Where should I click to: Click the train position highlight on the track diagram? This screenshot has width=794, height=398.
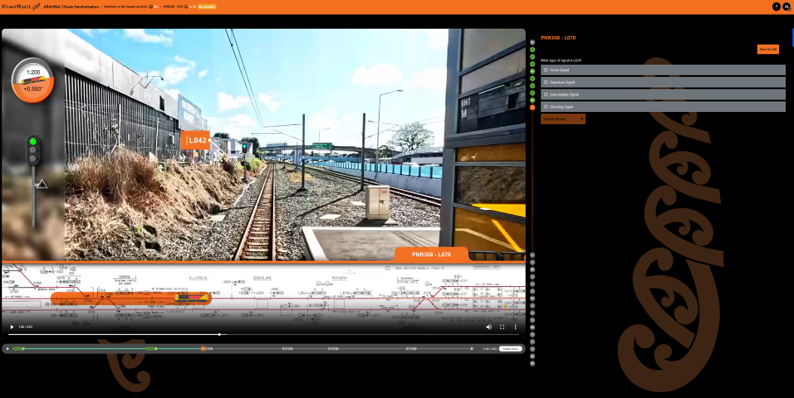131,298
